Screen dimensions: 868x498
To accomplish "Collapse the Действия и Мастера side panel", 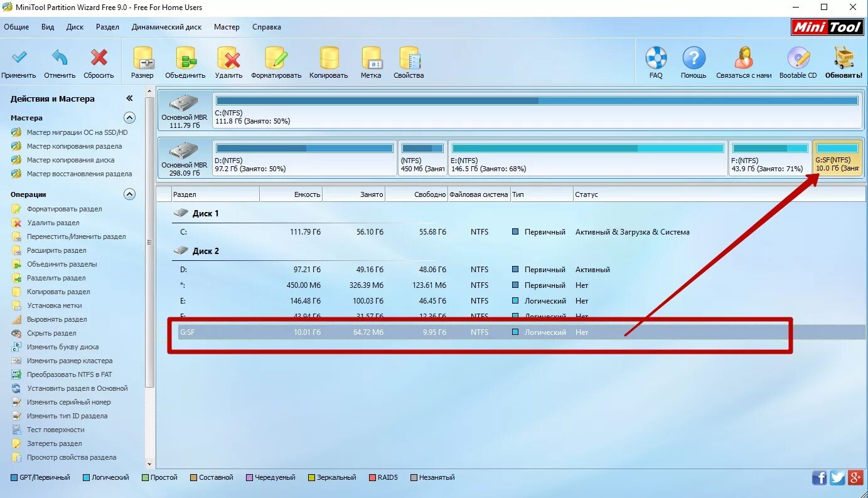I will click(x=129, y=98).
